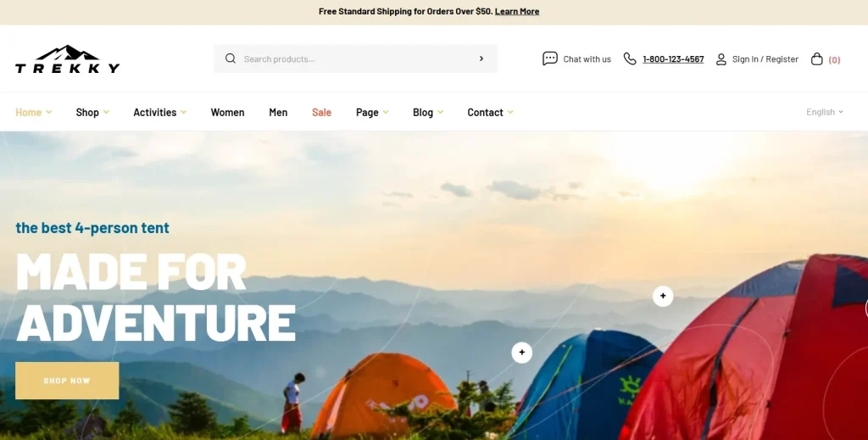Focus the Search products input field

pyautogui.click(x=355, y=58)
